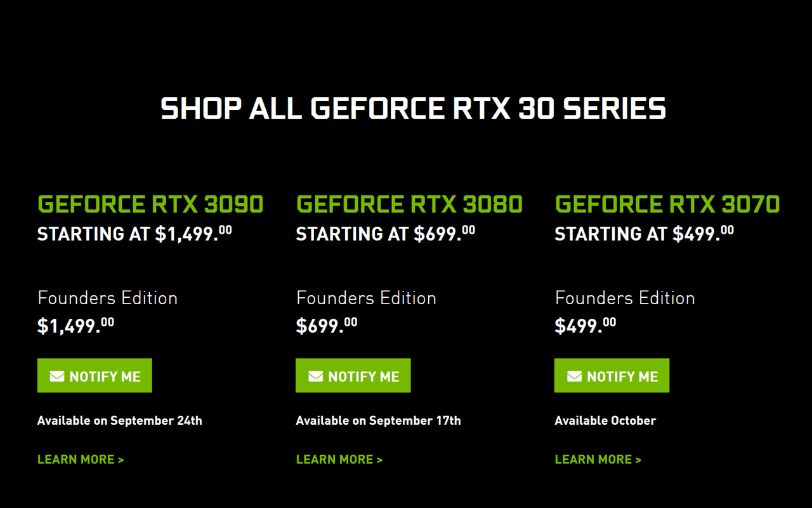The image size is (812, 508).
Task: Click the Shop All GeForce RTX 30 Series heading
Action: [x=413, y=109]
